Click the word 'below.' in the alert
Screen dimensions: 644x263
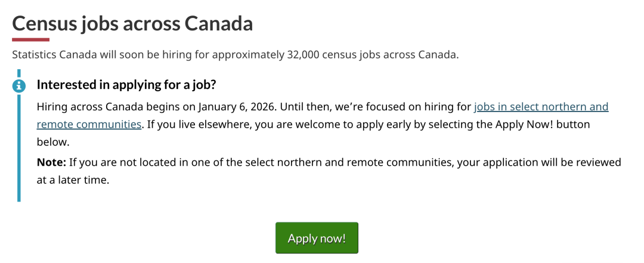click(x=53, y=142)
